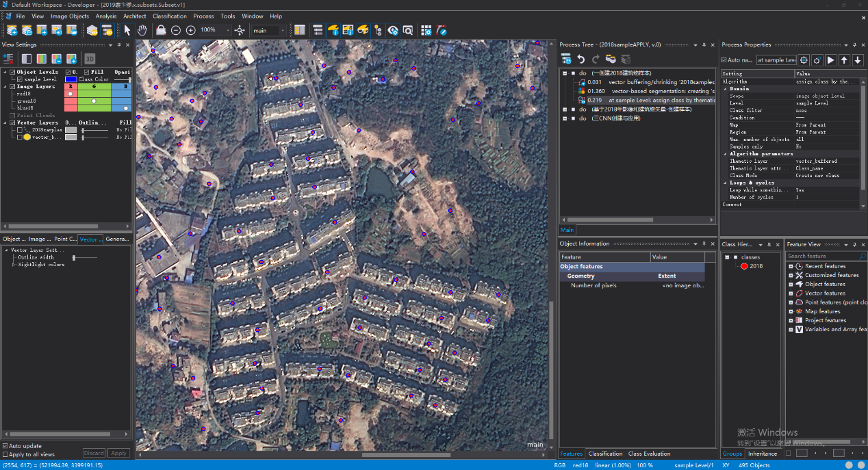This screenshot has width=868, height=470.
Task: Select the arrow pointer tool
Action: click(127, 30)
